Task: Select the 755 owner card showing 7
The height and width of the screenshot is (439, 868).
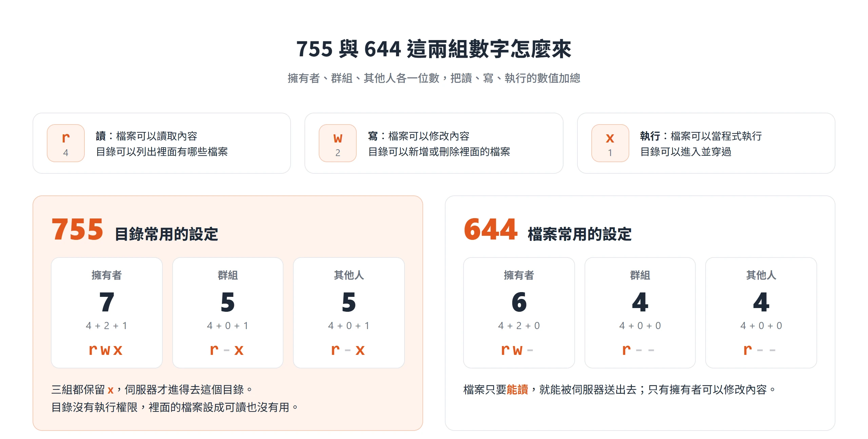Action: [107, 312]
